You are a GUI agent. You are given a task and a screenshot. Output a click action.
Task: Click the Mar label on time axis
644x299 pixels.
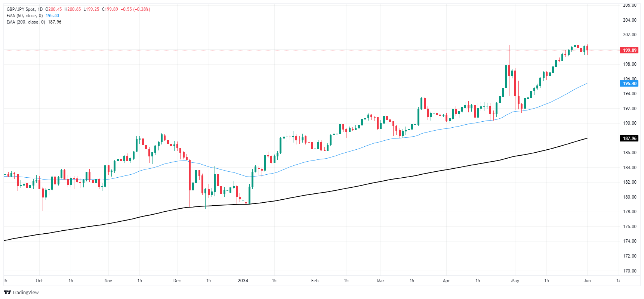[380, 281]
